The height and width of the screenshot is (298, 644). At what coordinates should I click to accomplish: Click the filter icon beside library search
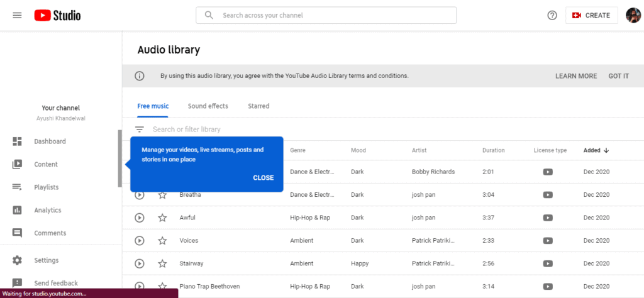[140, 130]
